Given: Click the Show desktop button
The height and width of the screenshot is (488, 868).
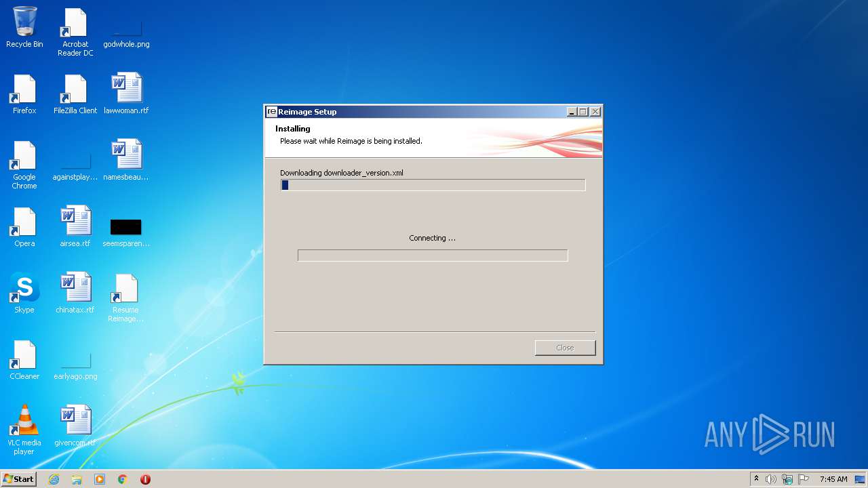Looking at the screenshot, I should click(860, 479).
